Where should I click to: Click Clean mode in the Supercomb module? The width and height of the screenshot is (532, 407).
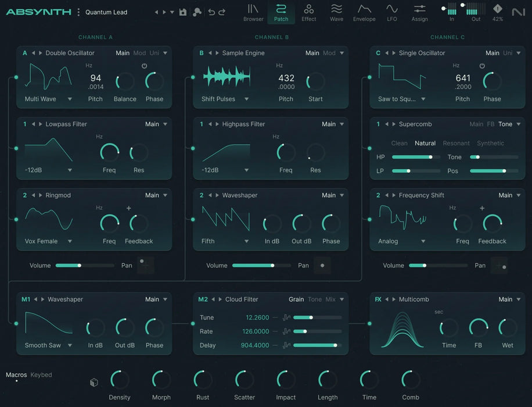pos(399,143)
